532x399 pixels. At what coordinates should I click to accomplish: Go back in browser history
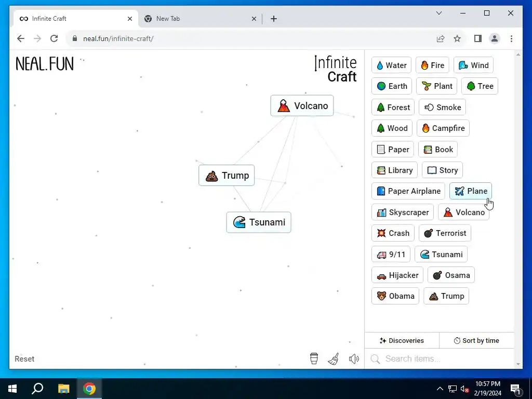(x=21, y=38)
